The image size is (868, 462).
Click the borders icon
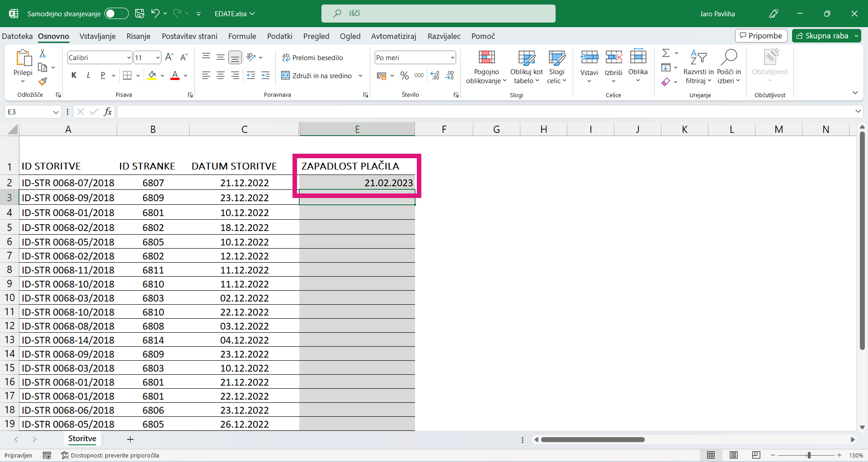click(127, 75)
